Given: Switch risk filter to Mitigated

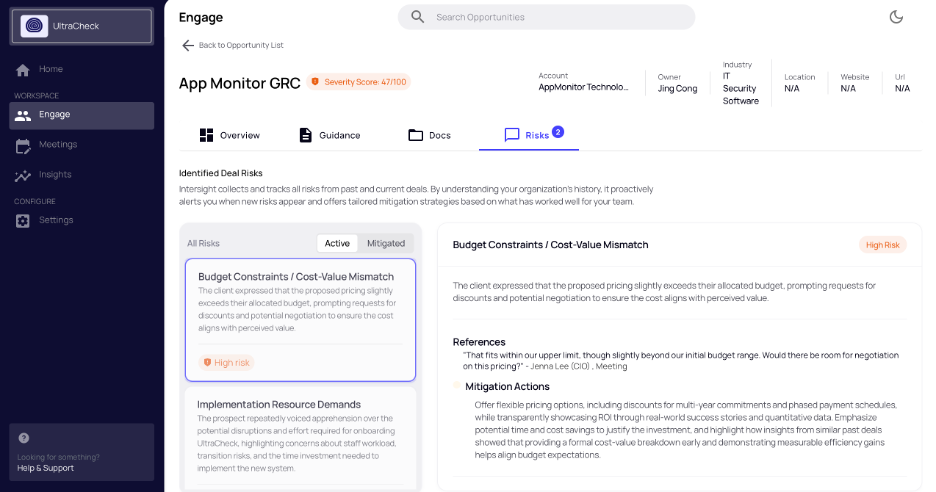Looking at the screenshot, I should [386, 243].
